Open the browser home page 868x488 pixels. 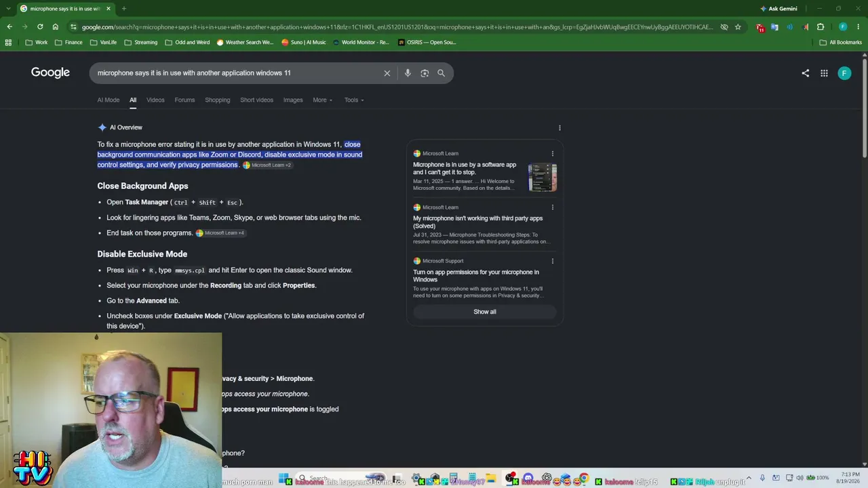click(56, 27)
